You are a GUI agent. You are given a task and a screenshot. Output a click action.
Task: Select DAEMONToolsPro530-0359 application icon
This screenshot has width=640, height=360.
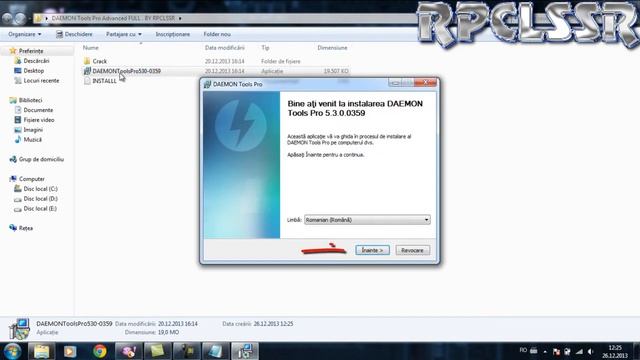coord(87,71)
